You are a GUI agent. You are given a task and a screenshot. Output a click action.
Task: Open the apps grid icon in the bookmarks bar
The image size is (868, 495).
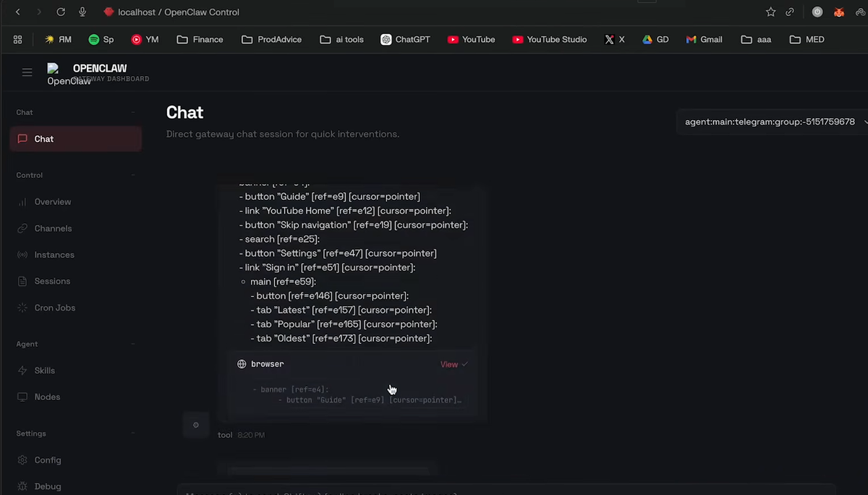tap(18, 40)
